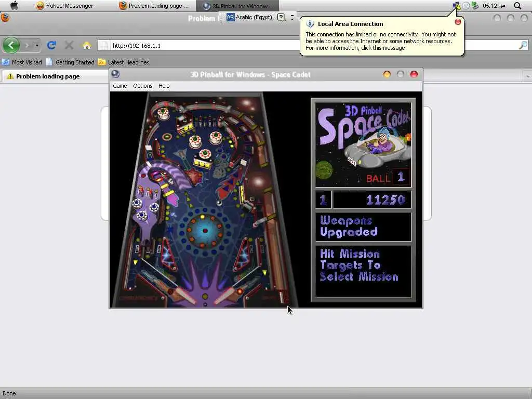The image size is (532, 399).
Task: Open the Apple logo menu
Action: coord(14,5)
